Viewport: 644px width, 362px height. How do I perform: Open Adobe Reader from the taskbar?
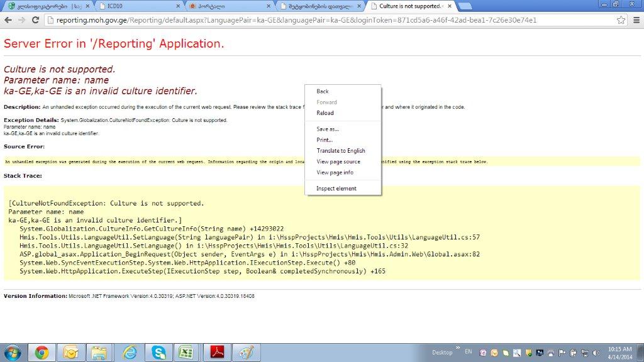tap(217, 352)
